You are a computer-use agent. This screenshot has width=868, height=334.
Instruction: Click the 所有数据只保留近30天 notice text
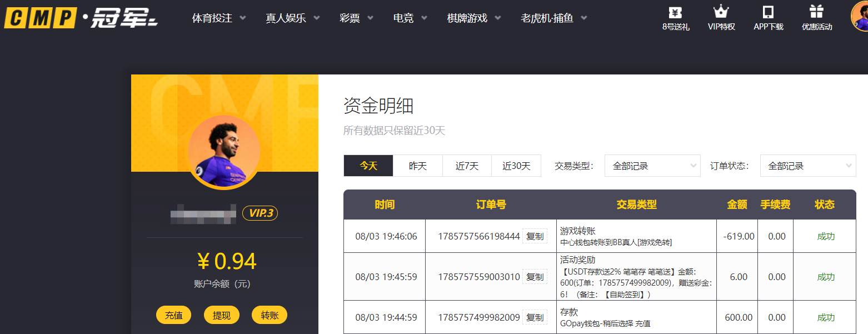point(395,131)
